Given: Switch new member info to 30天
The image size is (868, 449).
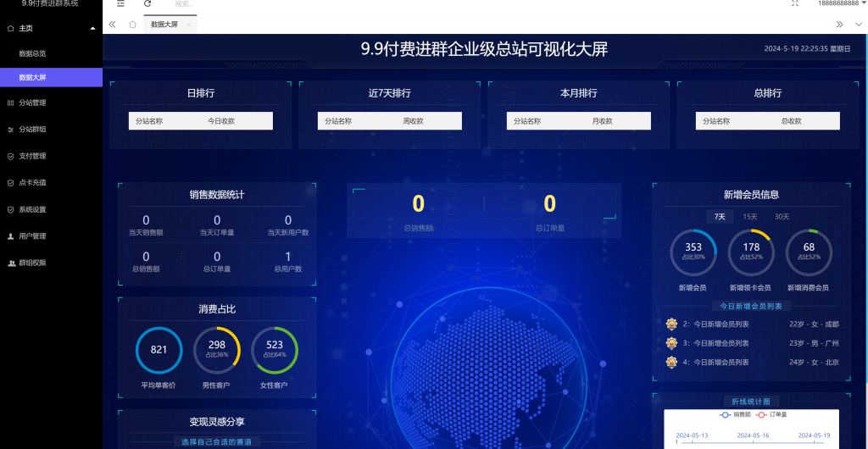Looking at the screenshot, I should click(x=782, y=217).
